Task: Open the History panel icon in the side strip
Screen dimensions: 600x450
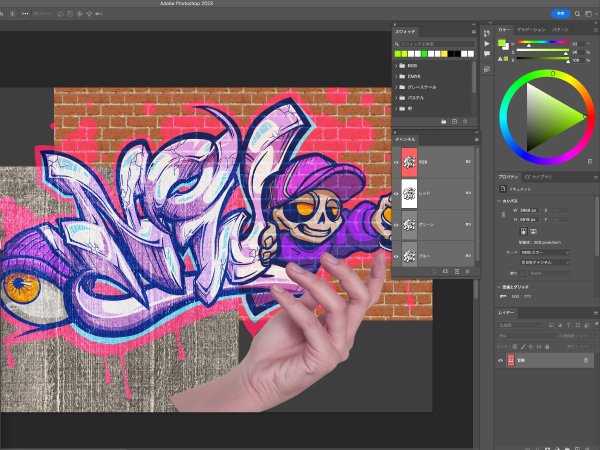Action: coord(487,33)
